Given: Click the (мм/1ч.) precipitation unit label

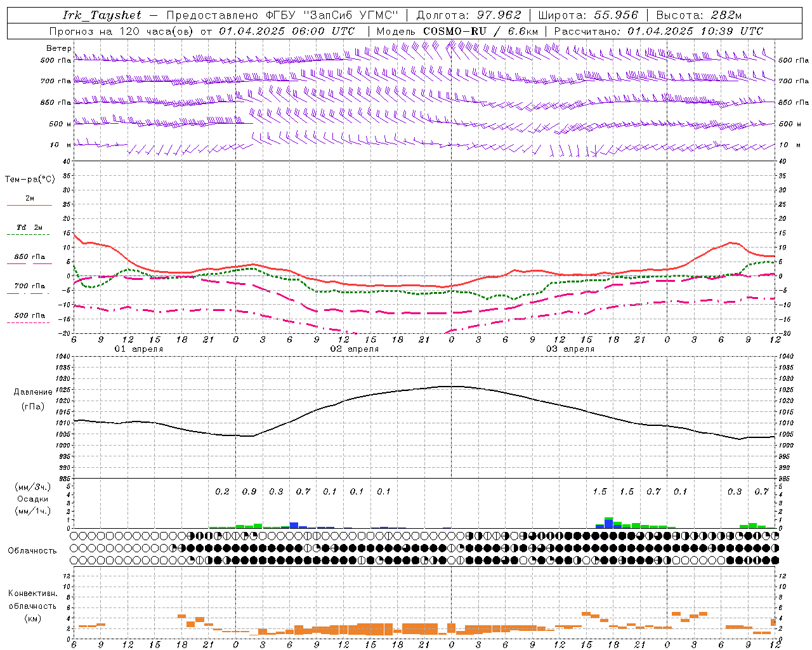Looking at the screenshot, I should point(32,511).
